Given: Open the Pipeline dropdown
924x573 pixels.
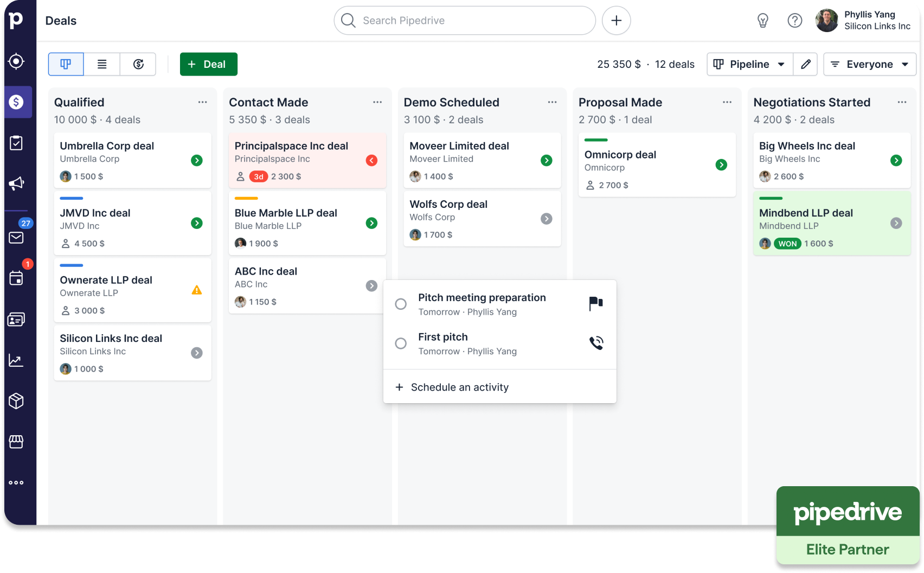Looking at the screenshot, I should [x=749, y=64].
